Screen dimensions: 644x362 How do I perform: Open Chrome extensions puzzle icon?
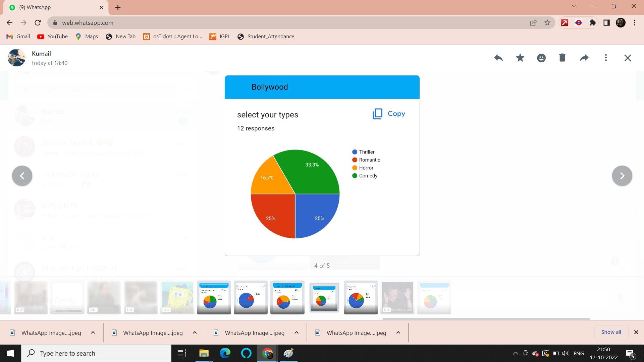click(593, 23)
